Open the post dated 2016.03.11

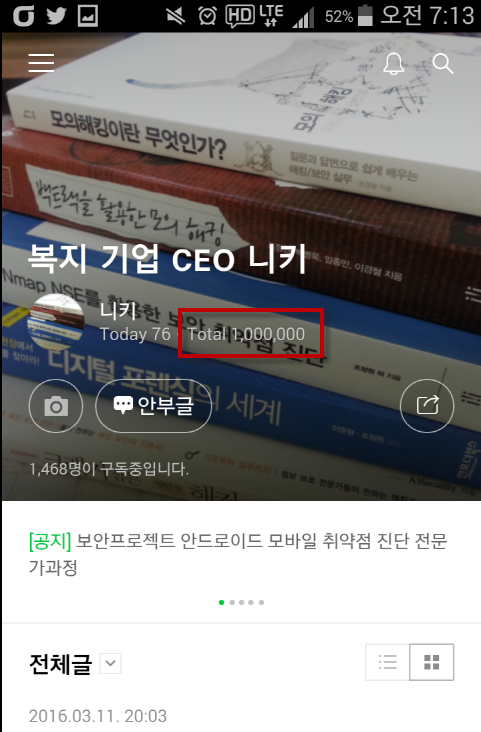98,716
